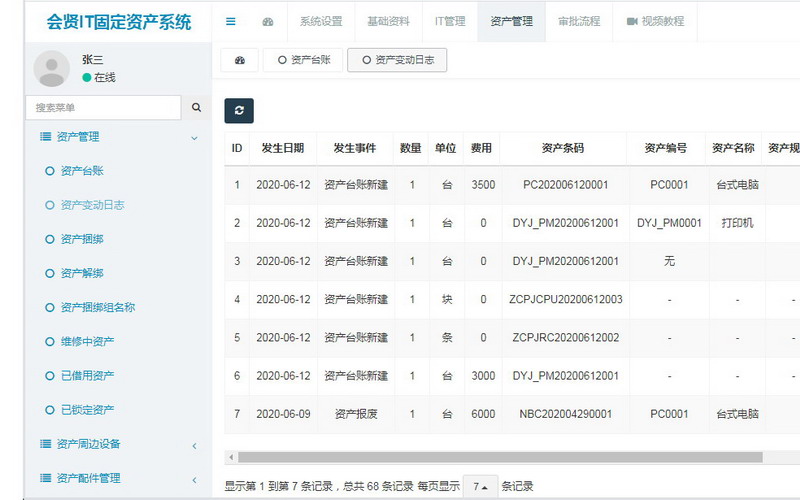Click the hamburger menu toggle icon

pyautogui.click(x=231, y=21)
